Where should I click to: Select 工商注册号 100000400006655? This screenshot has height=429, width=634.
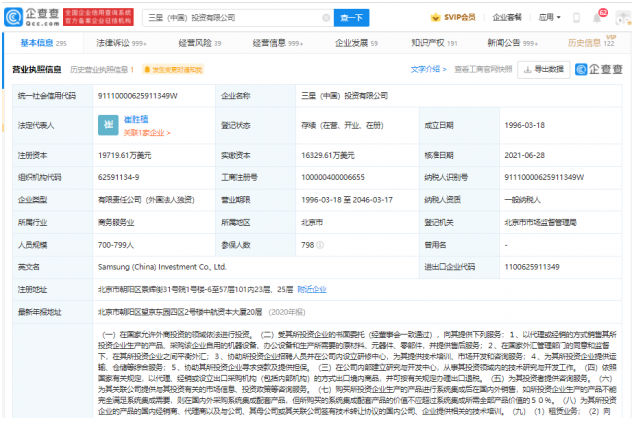(333, 177)
